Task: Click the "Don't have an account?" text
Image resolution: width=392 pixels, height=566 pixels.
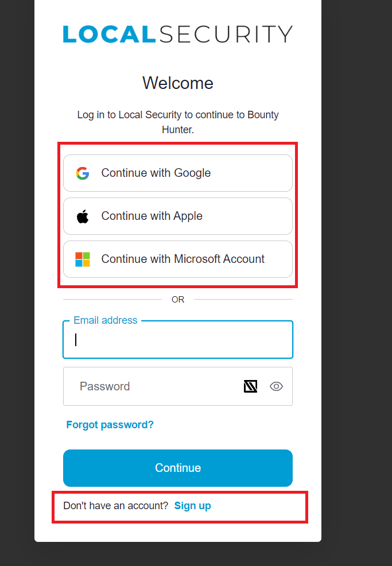Action: [116, 506]
